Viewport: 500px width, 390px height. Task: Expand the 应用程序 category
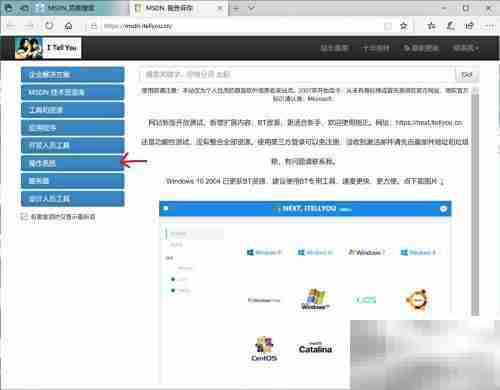coord(72,128)
